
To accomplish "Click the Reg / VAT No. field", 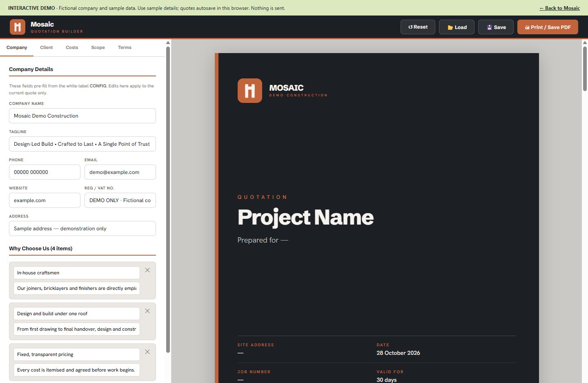I will (120, 200).
